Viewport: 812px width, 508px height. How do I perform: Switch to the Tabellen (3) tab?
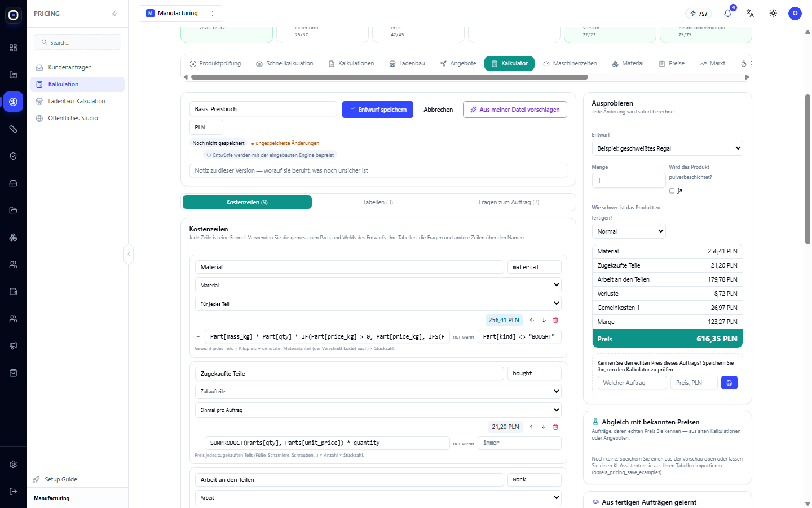378,202
